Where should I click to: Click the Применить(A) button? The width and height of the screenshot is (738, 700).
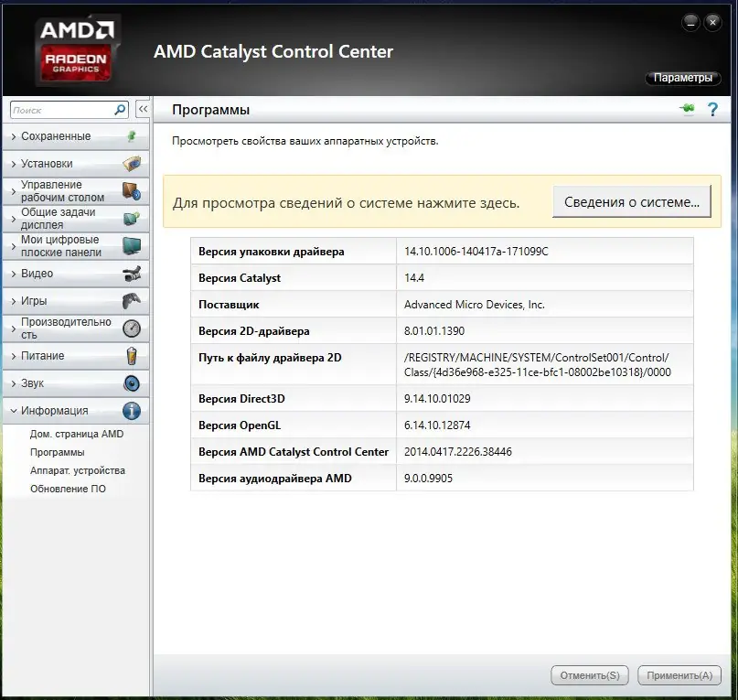(x=679, y=675)
